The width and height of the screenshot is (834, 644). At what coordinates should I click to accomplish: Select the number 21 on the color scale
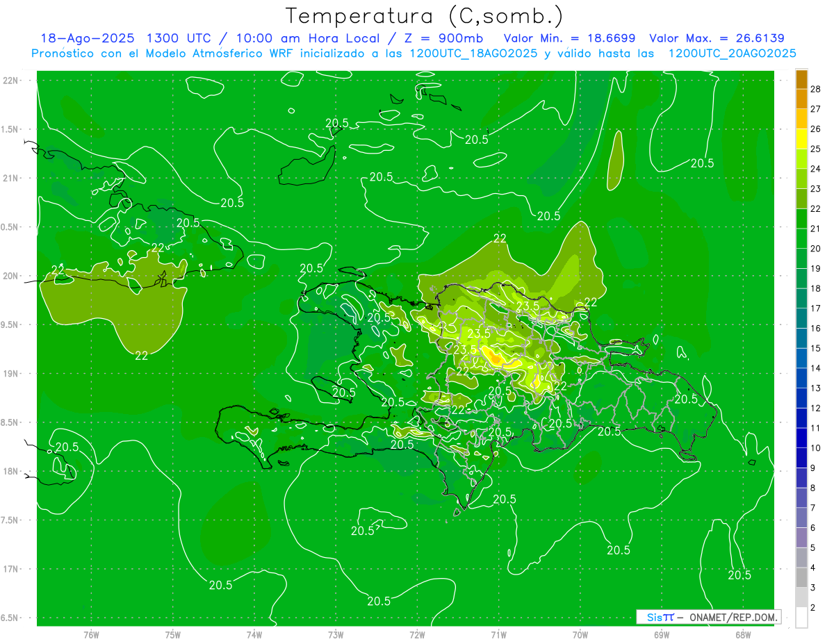pos(815,229)
